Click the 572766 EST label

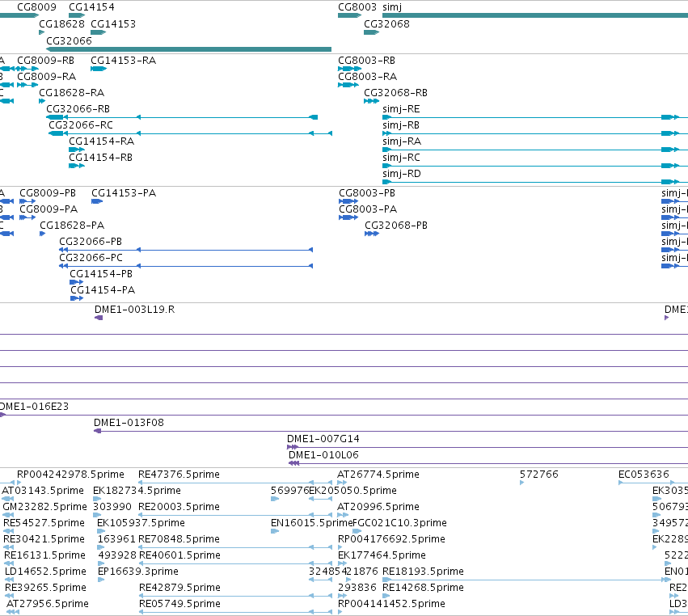pyautogui.click(x=538, y=475)
